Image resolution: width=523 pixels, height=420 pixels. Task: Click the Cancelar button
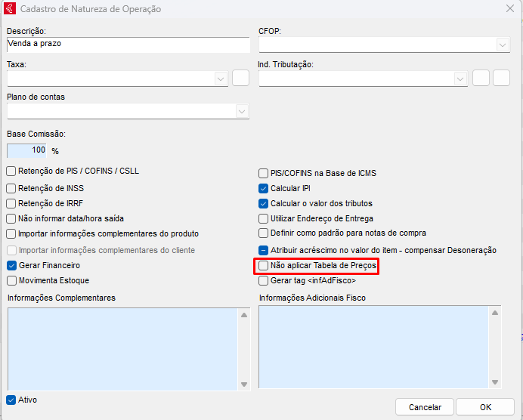click(425, 407)
